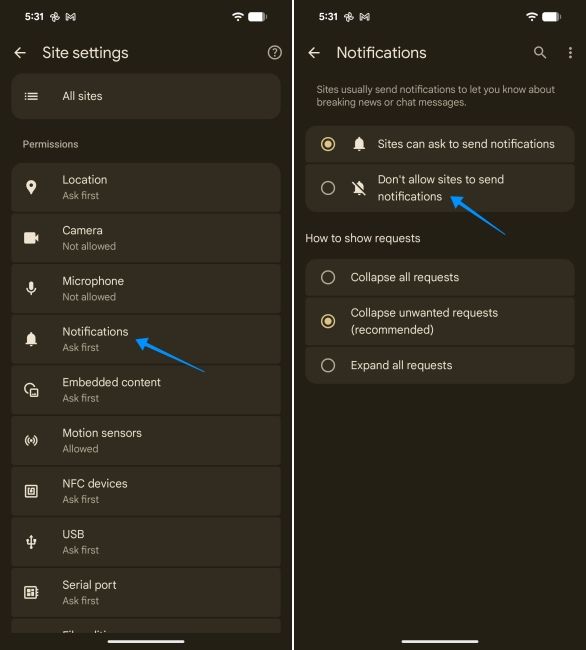Select Collapse all requests option
586x650 pixels.
pos(440,277)
